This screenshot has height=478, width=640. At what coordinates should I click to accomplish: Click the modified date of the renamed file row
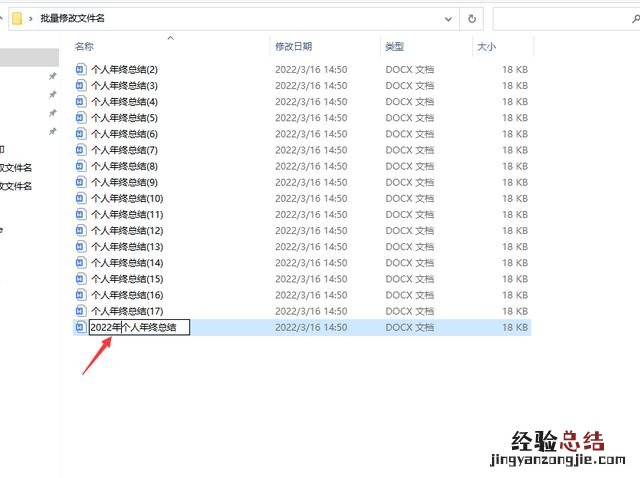(x=311, y=327)
